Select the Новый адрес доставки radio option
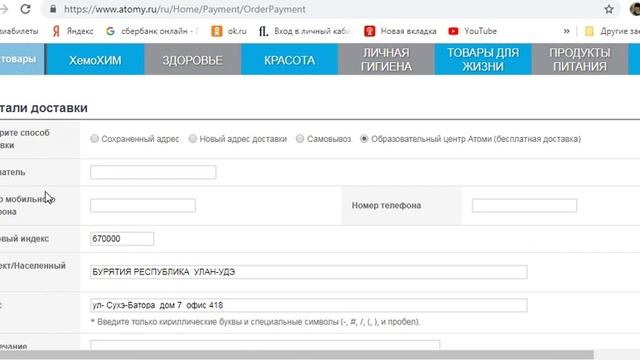The width and height of the screenshot is (640, 360). pyautogui.click(x=192, y=139)
